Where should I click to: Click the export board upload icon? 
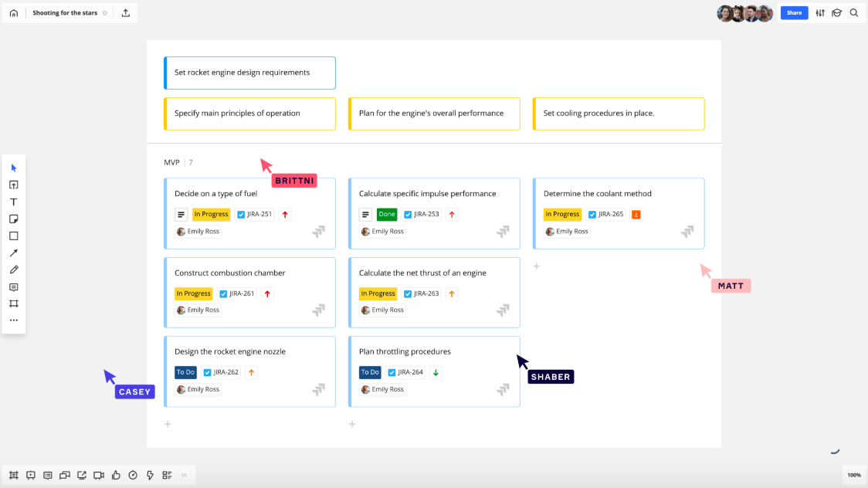[x=126, y=13]
